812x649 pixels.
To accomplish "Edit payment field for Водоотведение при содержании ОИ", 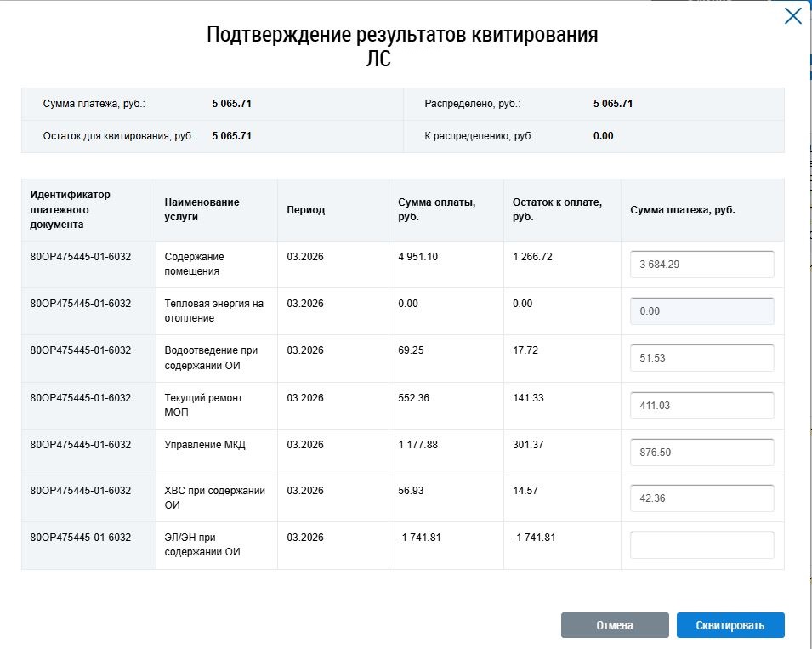I will [x=701, y=358].
